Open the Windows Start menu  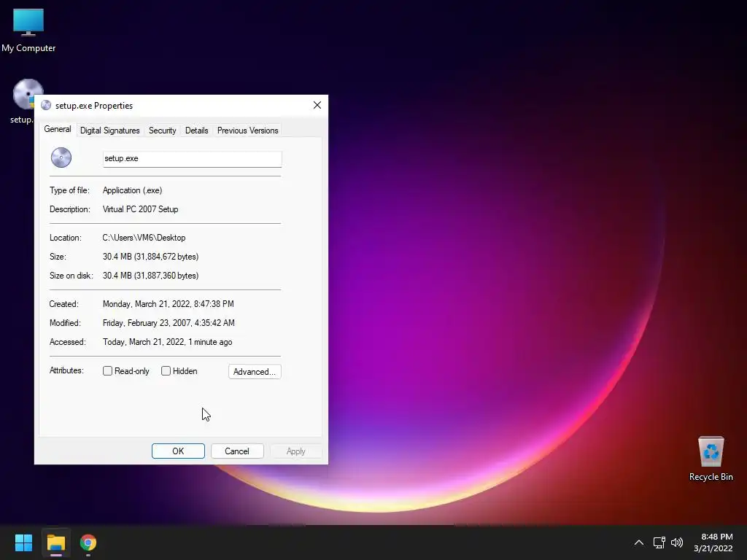pos(23,542)
